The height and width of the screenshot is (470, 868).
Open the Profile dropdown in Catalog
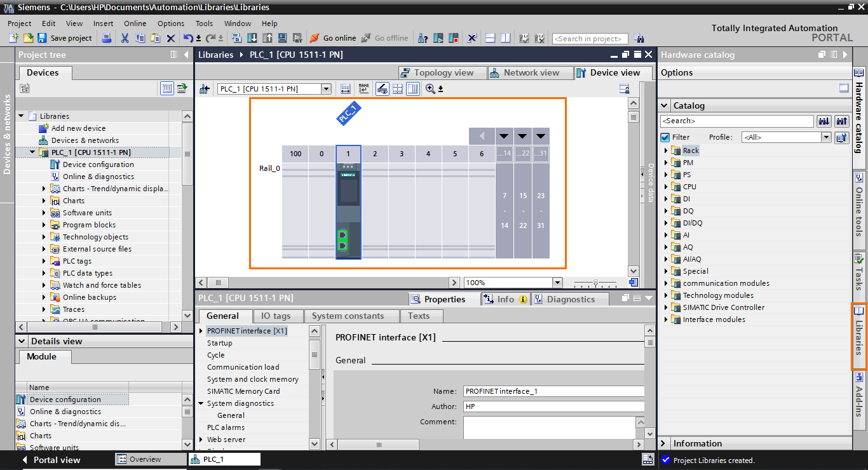(826, 137)
